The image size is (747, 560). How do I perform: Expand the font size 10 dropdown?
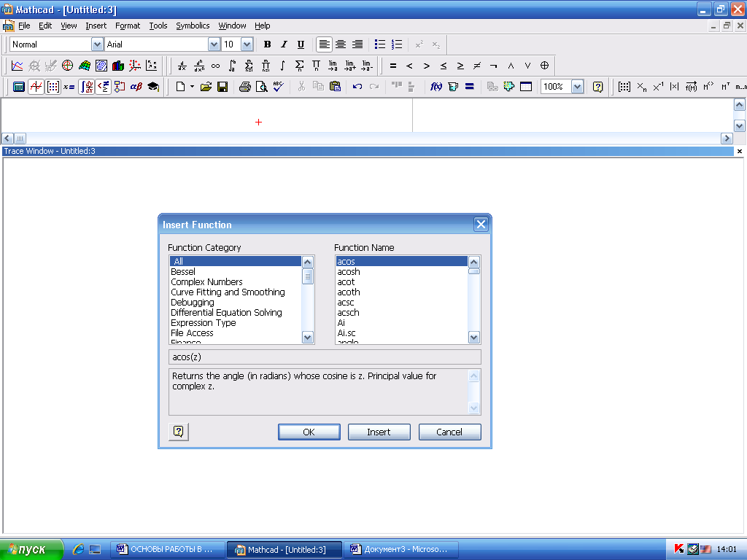point(247,44)
